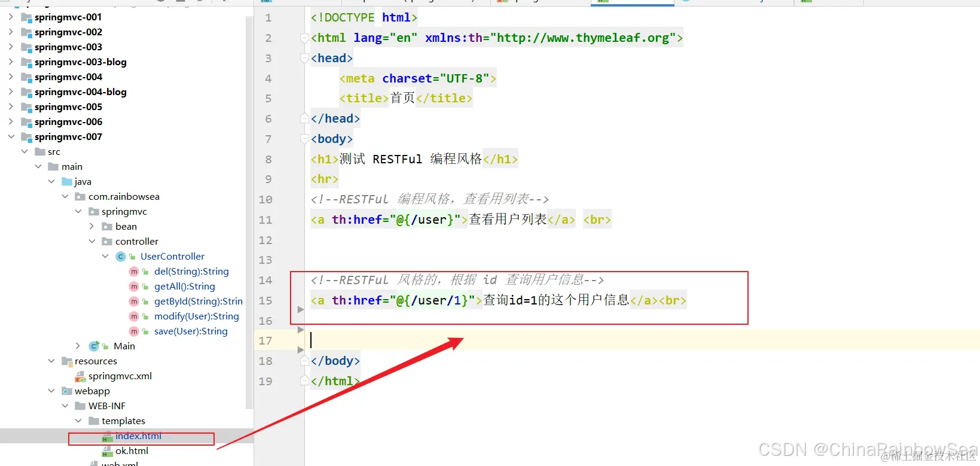
Task: Click the method icon beside save(User):String
Action: coord(134,331)
